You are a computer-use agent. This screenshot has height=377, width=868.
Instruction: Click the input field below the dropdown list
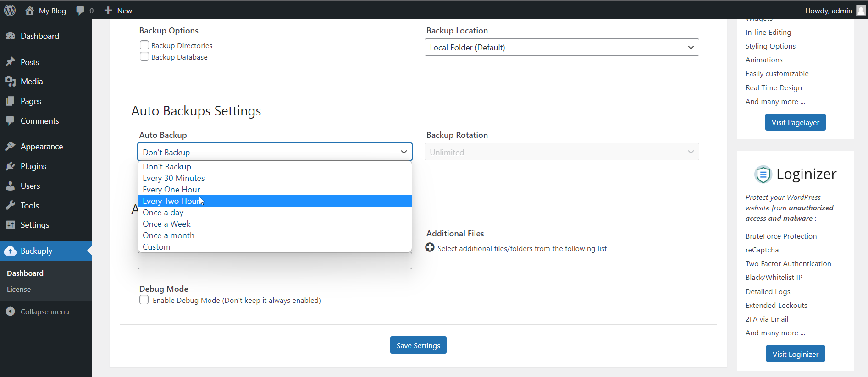click(275, 261)
